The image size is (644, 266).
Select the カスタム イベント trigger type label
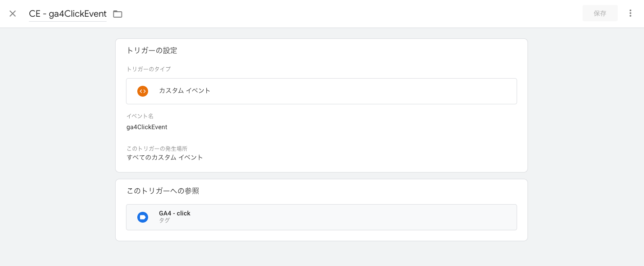185,91
